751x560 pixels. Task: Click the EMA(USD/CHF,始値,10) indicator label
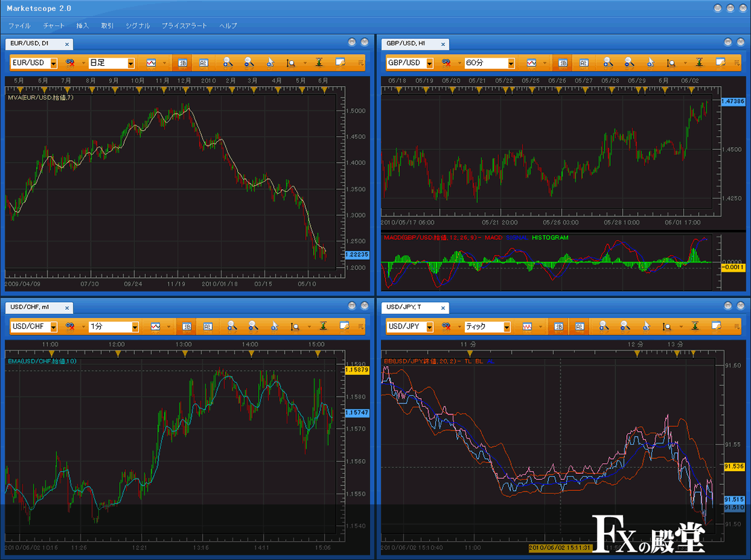[42, 361]
